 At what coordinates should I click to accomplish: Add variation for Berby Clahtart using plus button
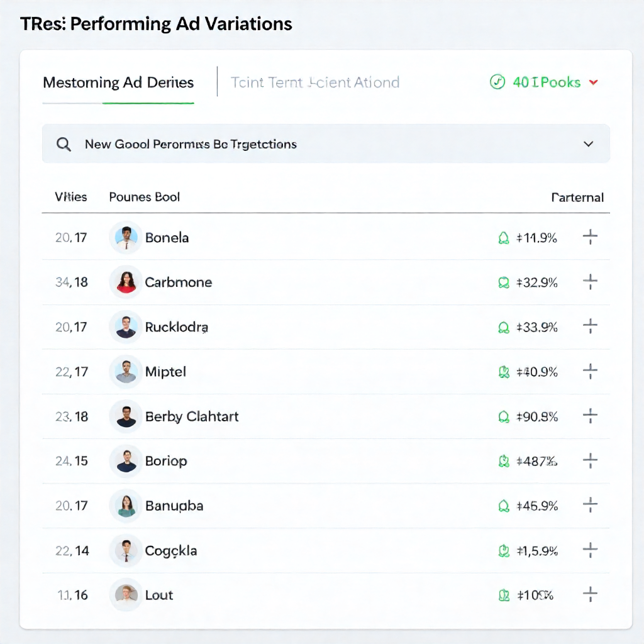click(590, 416)
